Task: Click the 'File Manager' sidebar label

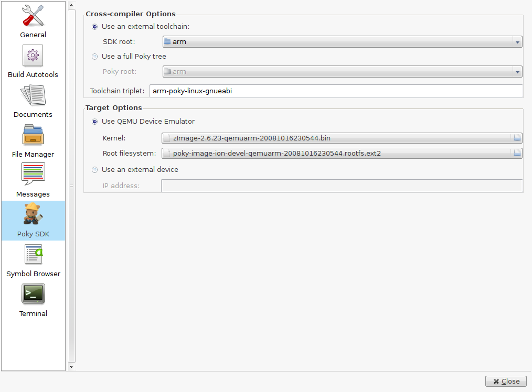Action: (x=33, y=154)
